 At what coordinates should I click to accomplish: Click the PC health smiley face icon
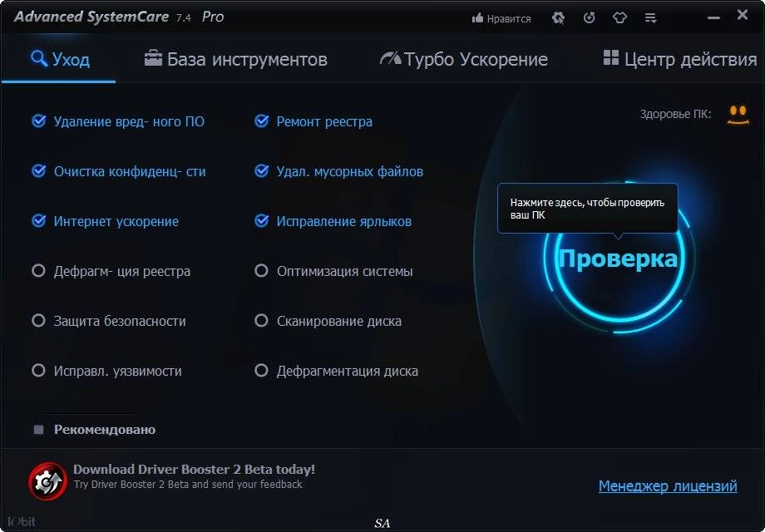pyautogui.click(x=738, y=115)
